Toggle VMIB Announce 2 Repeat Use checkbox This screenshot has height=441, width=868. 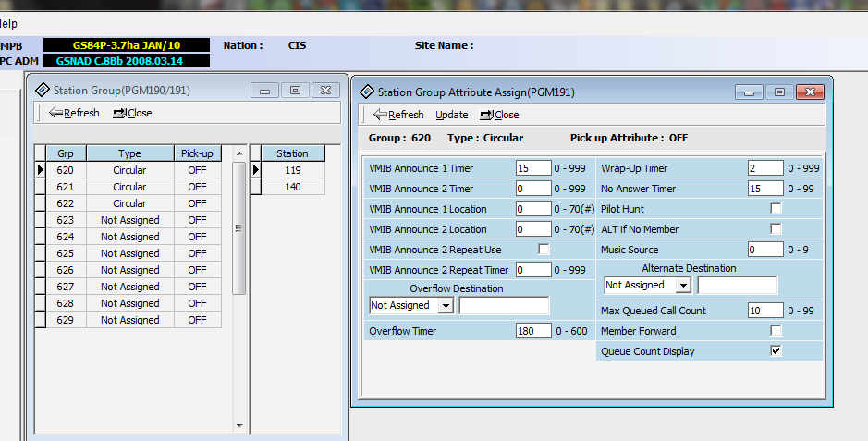(x=544, y=250)
